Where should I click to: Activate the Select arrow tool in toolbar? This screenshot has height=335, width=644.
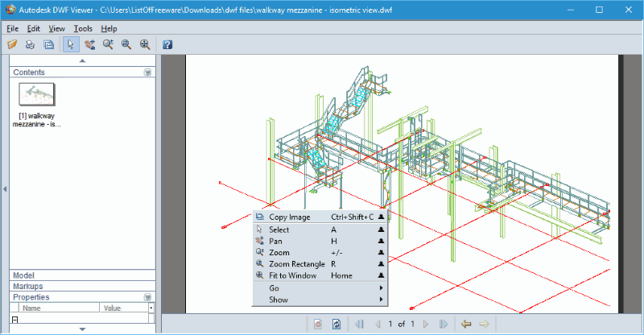click(71, 44)
